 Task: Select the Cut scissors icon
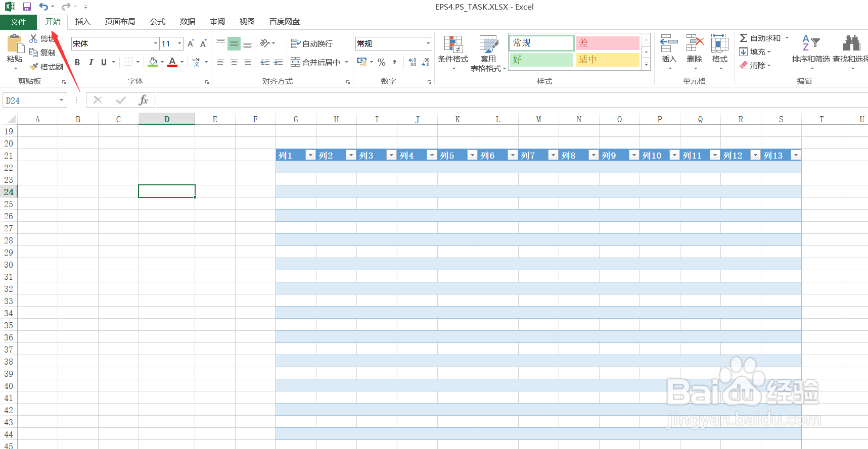click(x=33, y=38)
